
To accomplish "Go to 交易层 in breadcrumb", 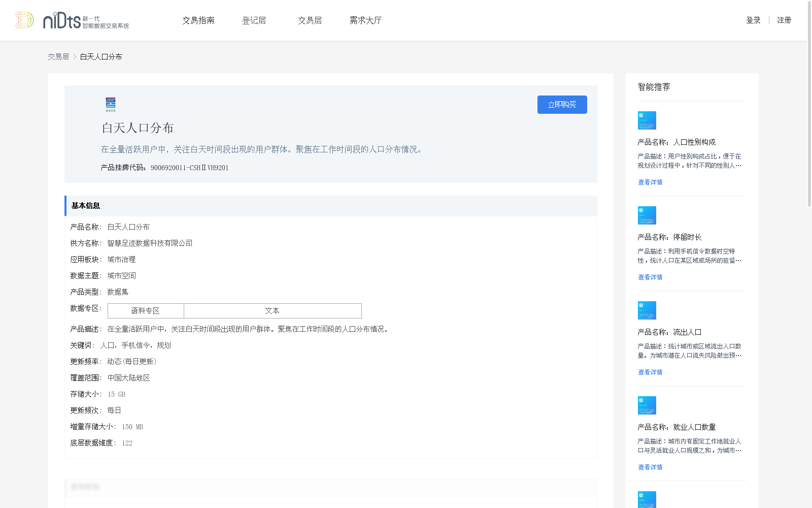I will tap(58, 57).
